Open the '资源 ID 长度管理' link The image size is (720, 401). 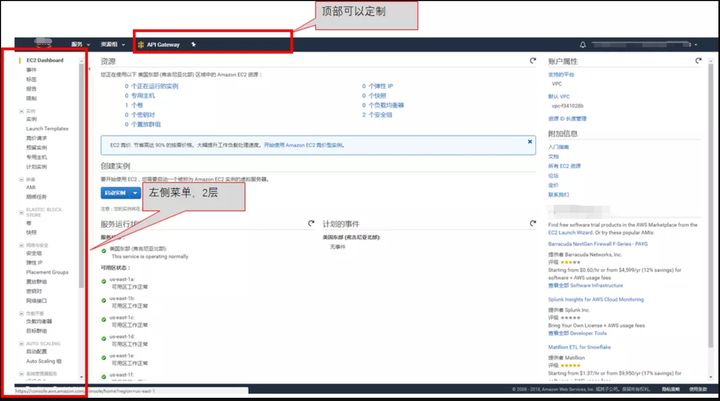pos(568,119)
